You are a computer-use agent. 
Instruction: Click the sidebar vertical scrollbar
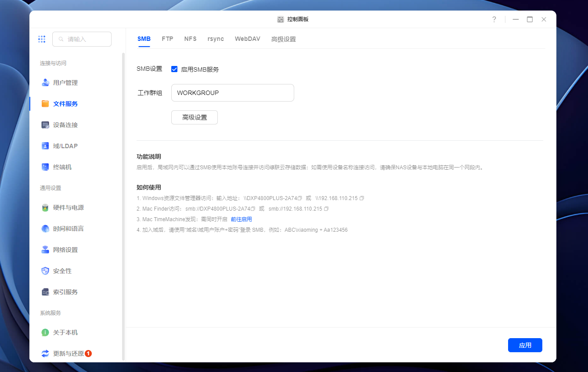click(123, 207)
